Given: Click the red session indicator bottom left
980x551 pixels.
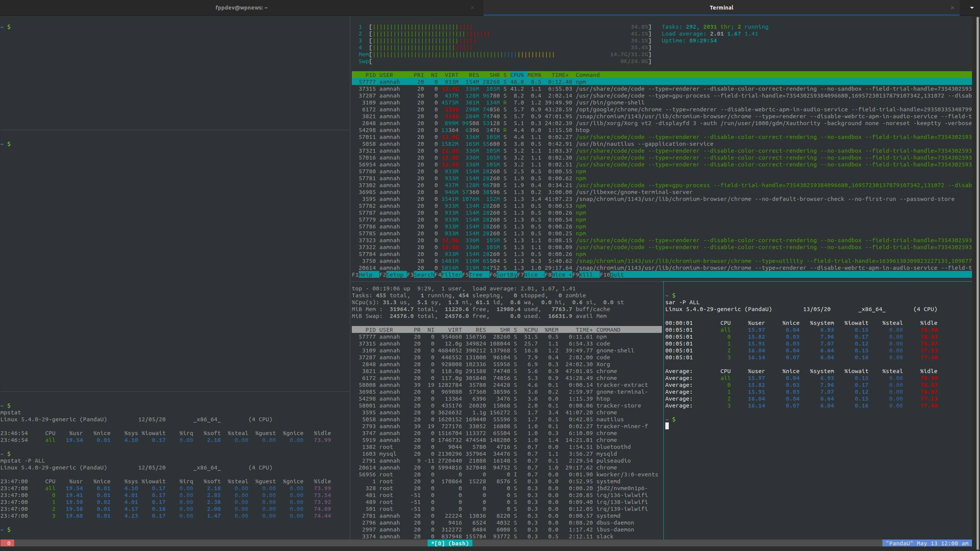Looking at the screenshot, I should [8, 543].
